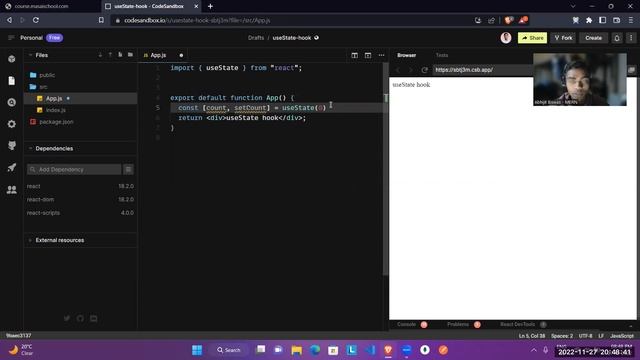
Task: Click the dependency list icon beside Add Dependency
Action: [128, 169]
